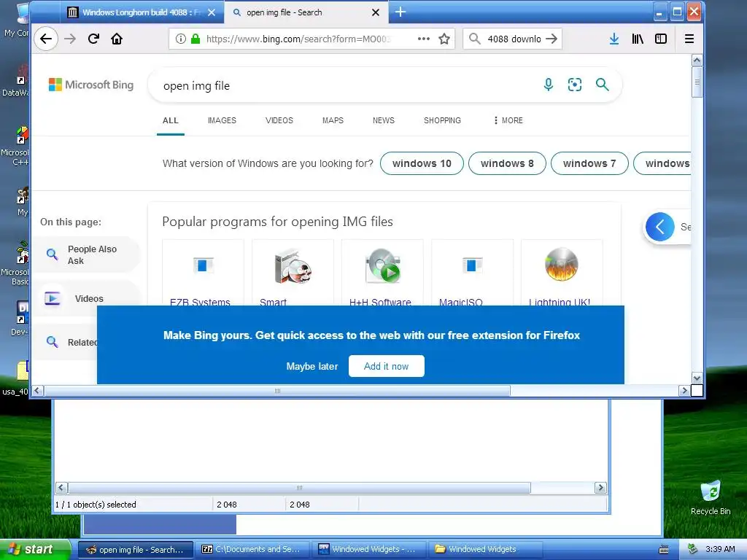Dismiss banner with Maybe later
747x560 pixels.
click(312, 366)
